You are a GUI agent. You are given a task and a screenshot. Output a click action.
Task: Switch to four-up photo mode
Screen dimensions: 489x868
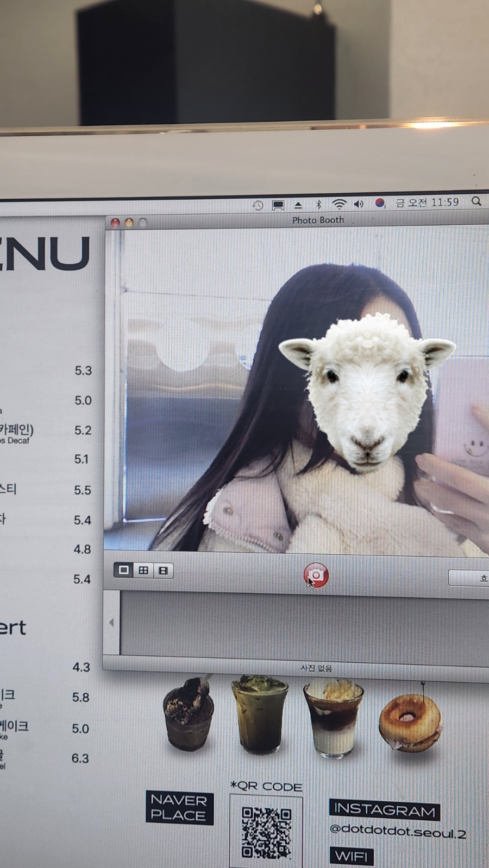(x=143, y=571)
